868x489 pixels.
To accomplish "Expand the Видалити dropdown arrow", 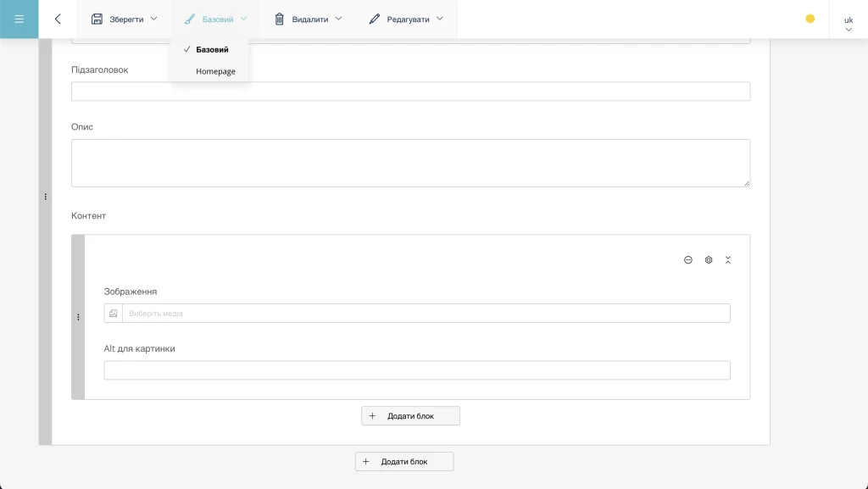I will click(x=339, y=19).
